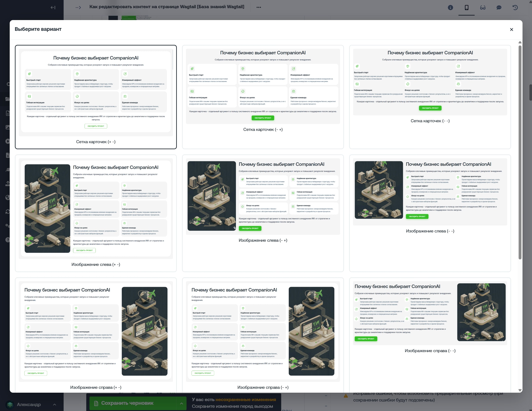Click the Александр user avatar

pyautogui.click(x=10, y=404)
